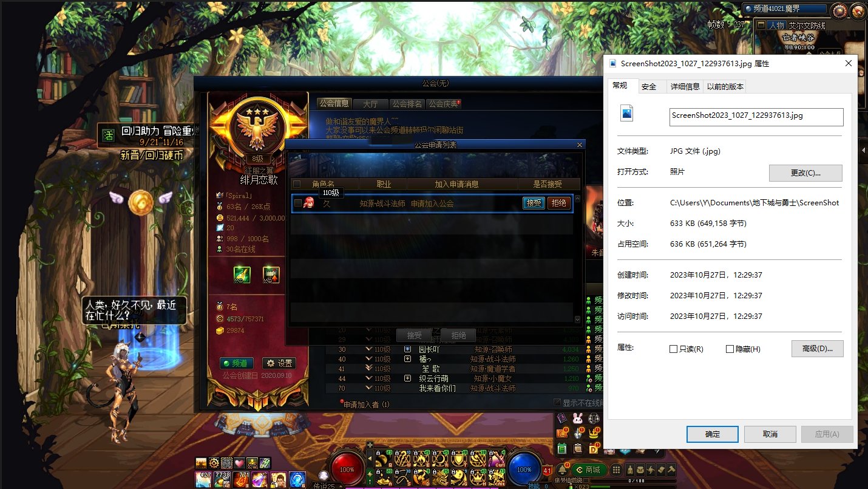Activate the skill on hotkey W
This screenshot has height=489, width=868.
403,459
